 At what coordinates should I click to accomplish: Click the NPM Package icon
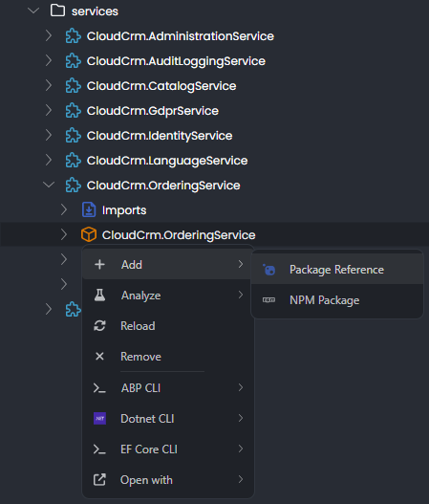coord(268,300)
